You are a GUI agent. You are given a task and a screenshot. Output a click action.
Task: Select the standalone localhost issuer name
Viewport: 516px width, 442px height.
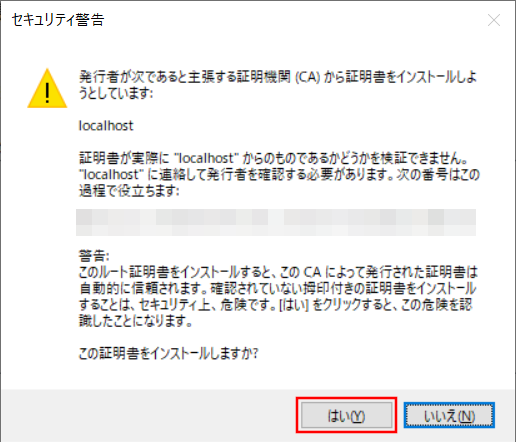pyautogui.click(x=106, y=126)
